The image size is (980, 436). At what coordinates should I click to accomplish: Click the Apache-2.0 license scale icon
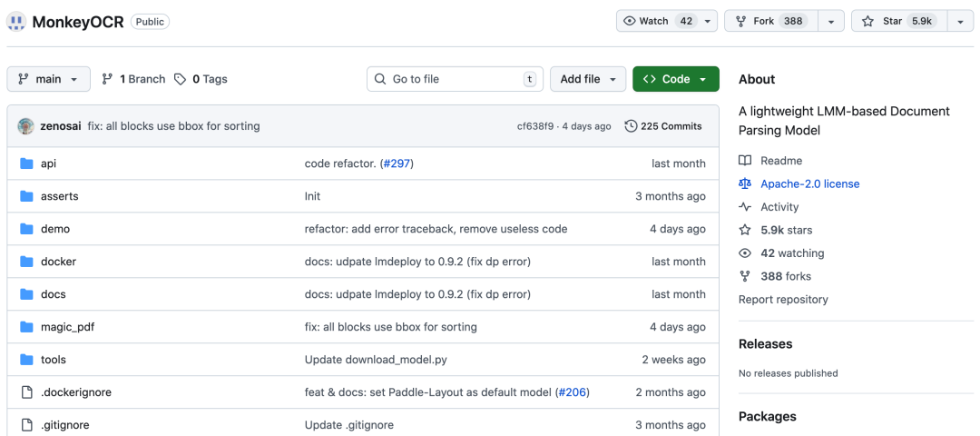pyautogui.click(x=745, y=183)
